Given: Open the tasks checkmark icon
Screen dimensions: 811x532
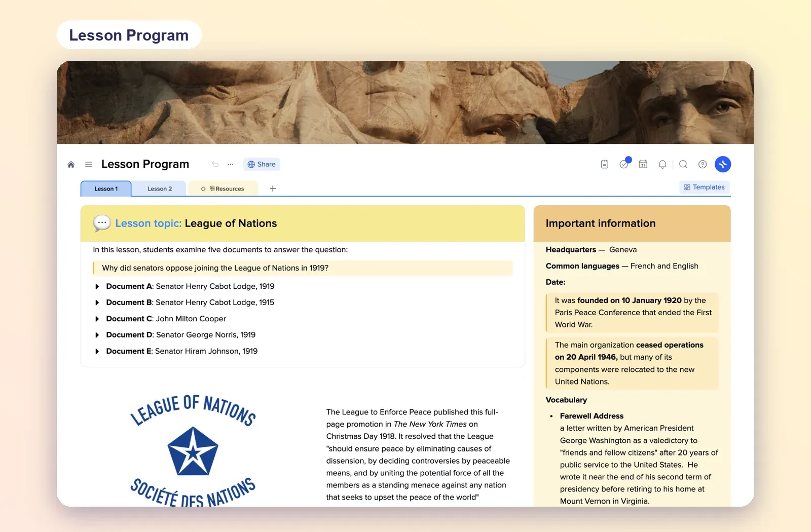Looking at the screenshot, I should click(624, 164).
